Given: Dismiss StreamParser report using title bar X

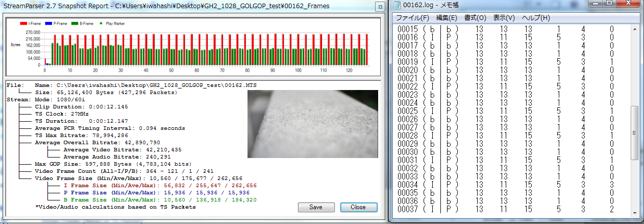Looking at the screenshot, I should click(x=380, y=7).
